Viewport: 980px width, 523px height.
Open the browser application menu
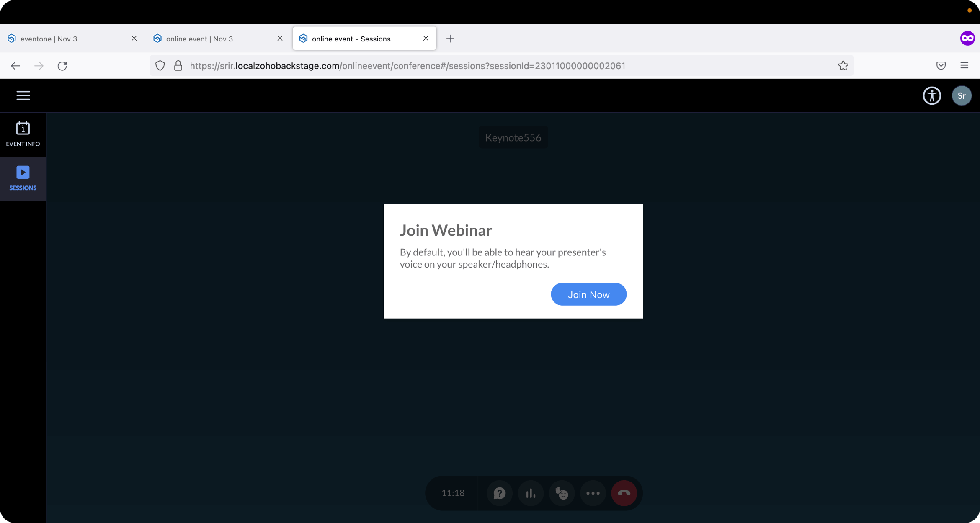coord(965,66)
